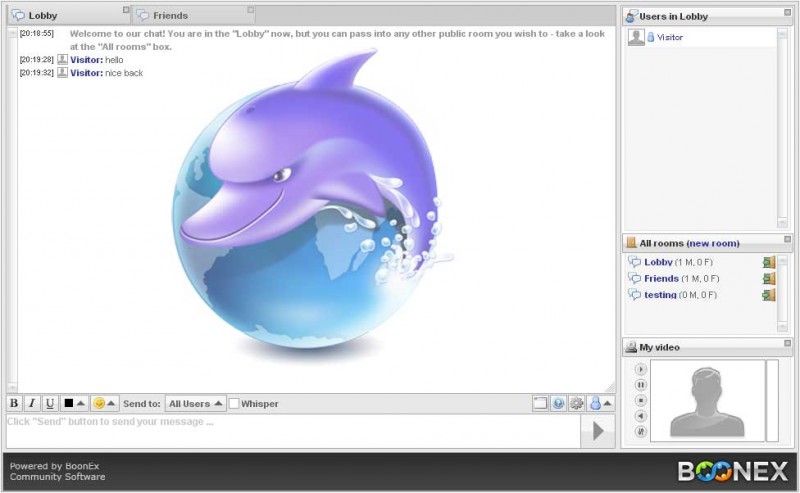Open chat settings gear icon

pos(577,403)
